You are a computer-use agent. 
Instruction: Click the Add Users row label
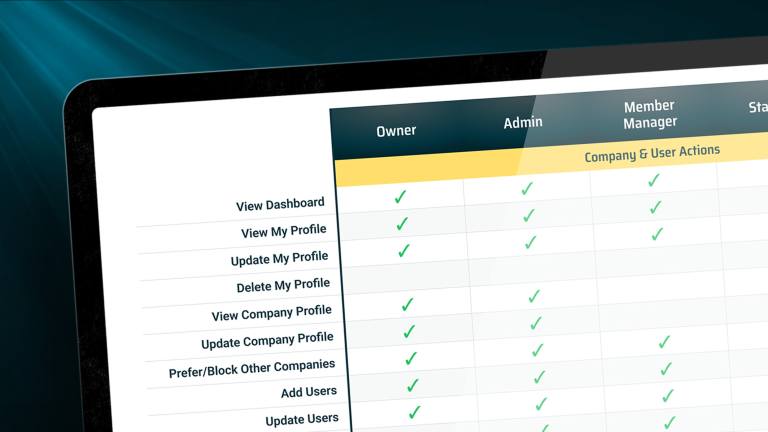[309, 392]
